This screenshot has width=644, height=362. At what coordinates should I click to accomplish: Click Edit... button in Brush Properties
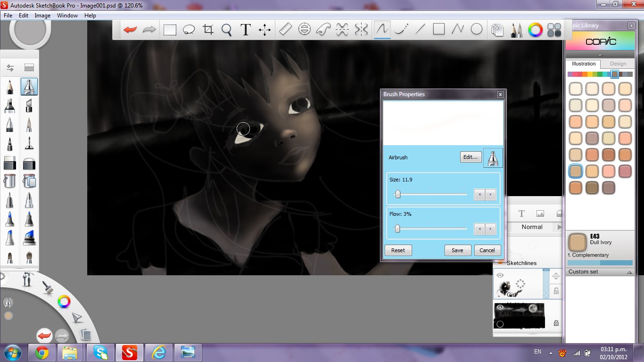point(471,157)
